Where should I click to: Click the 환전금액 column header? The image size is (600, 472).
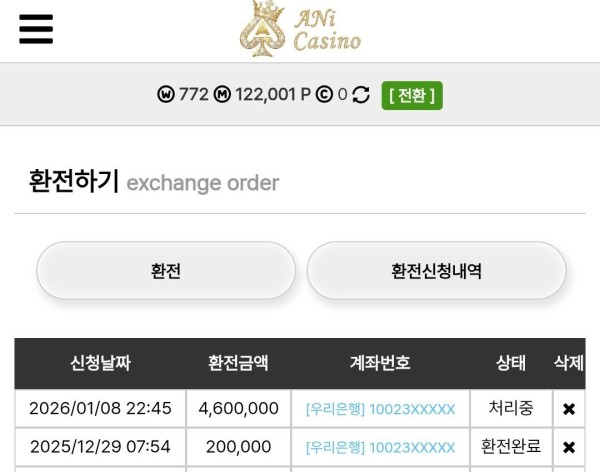click(238, 363)
